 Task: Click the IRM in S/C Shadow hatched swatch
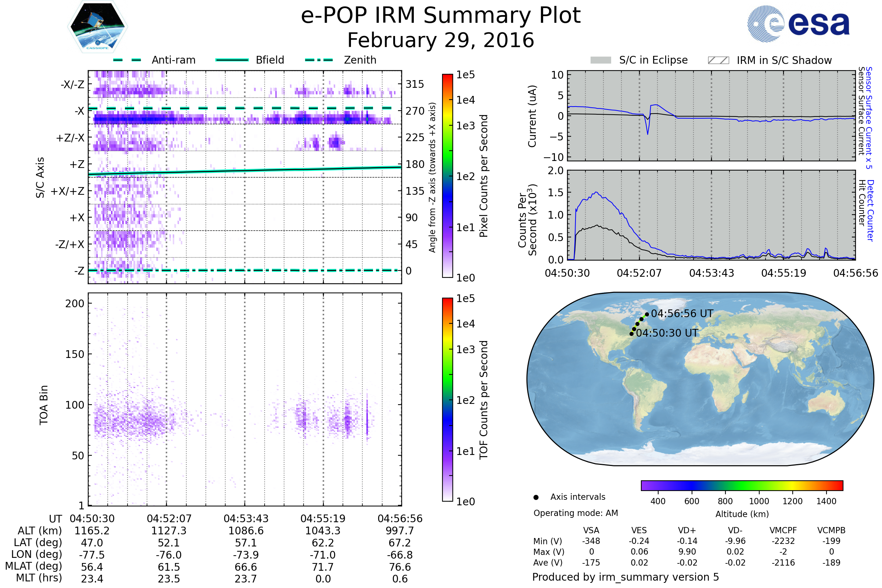pos(718,60)
